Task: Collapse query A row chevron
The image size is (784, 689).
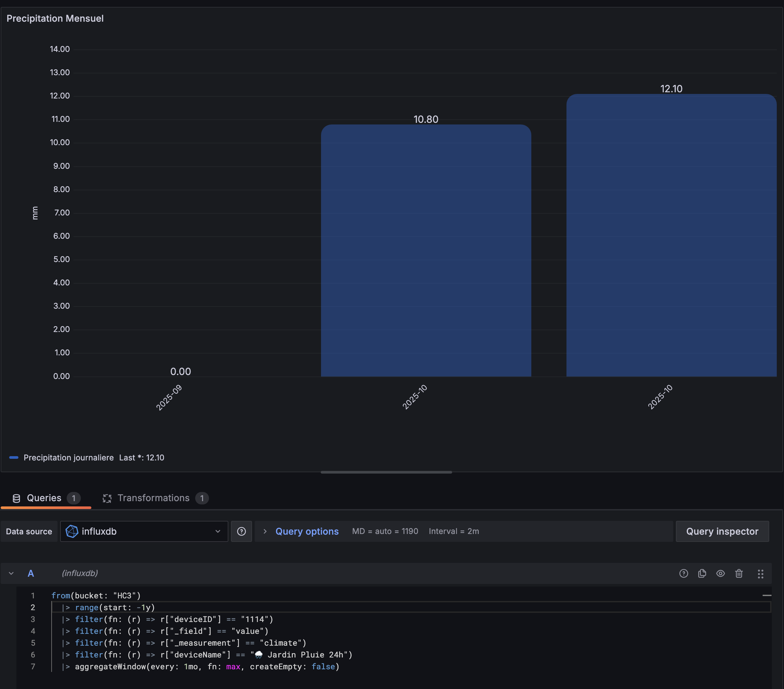Action: pos(11,573)
